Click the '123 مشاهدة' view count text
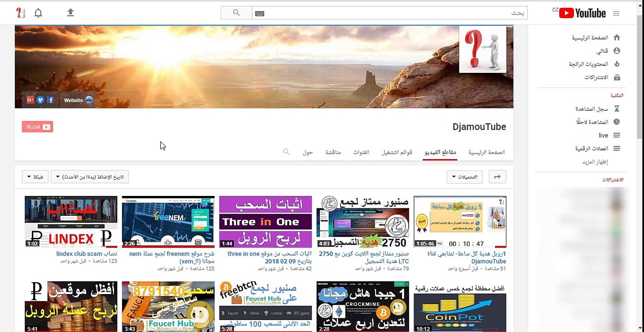The width and height of the screenshot is (644, 332). tap(105, 261)
